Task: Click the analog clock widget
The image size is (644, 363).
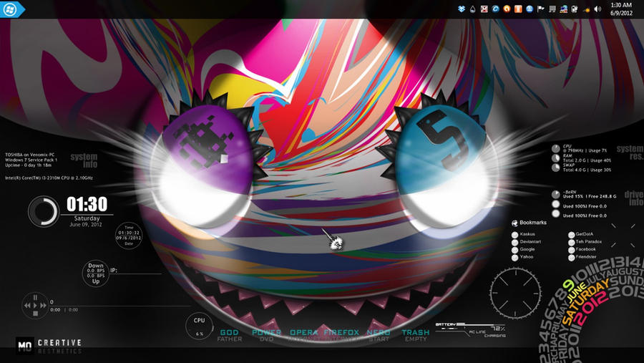Action: 515,293
